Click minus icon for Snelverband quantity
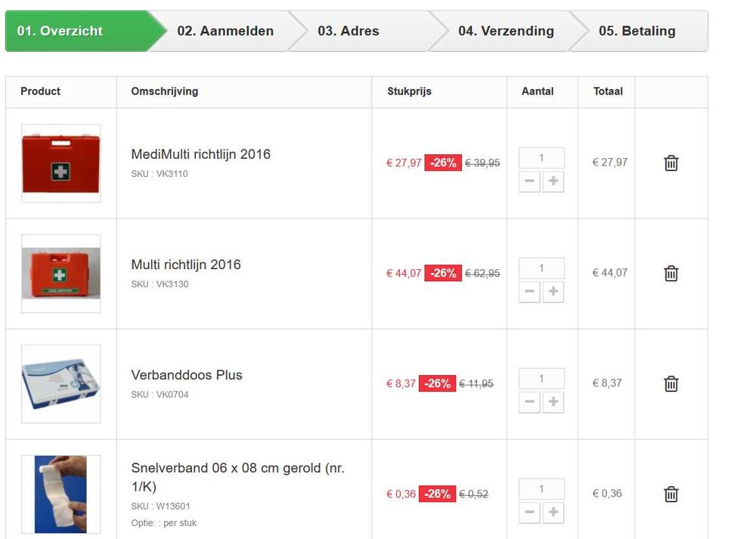 pyautogui.click(x=528, y=513)
